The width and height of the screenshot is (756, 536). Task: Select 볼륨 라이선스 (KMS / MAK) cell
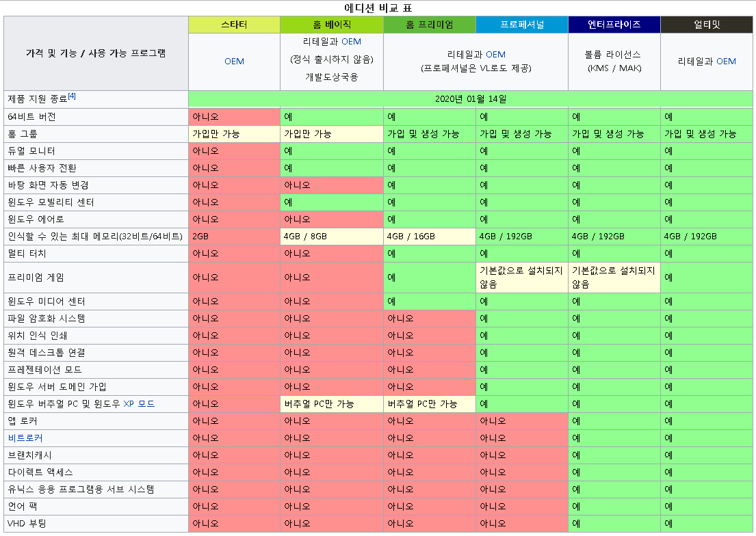pos(614,62)
